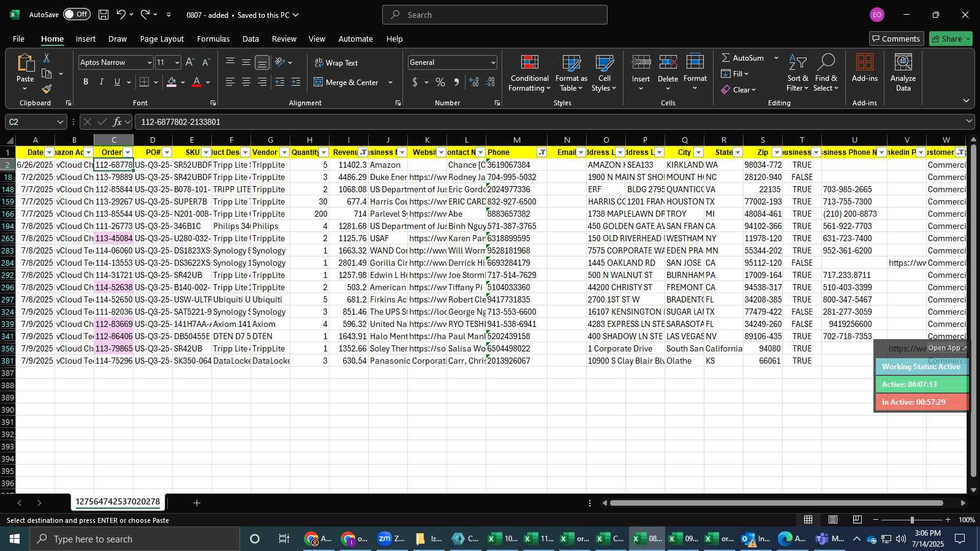
Task: Open the AutoSum dropdown arrow
Action: tap(776, 58)
